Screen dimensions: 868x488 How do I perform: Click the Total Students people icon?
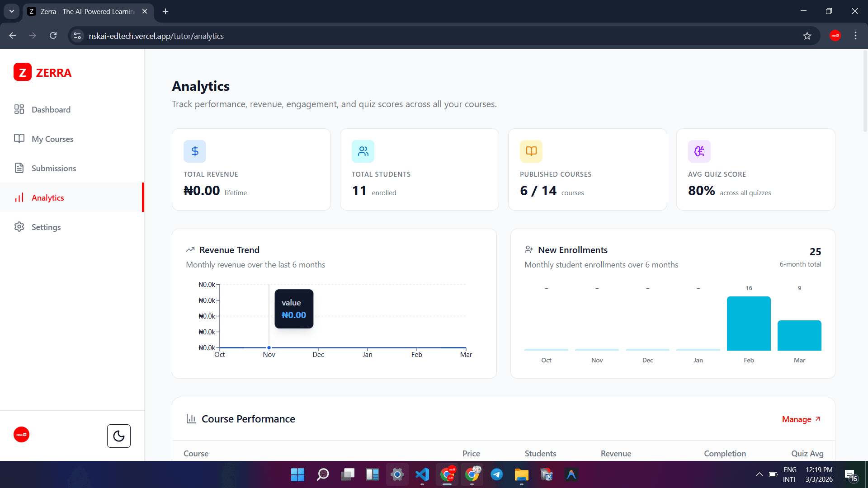[x=363, y=151]
